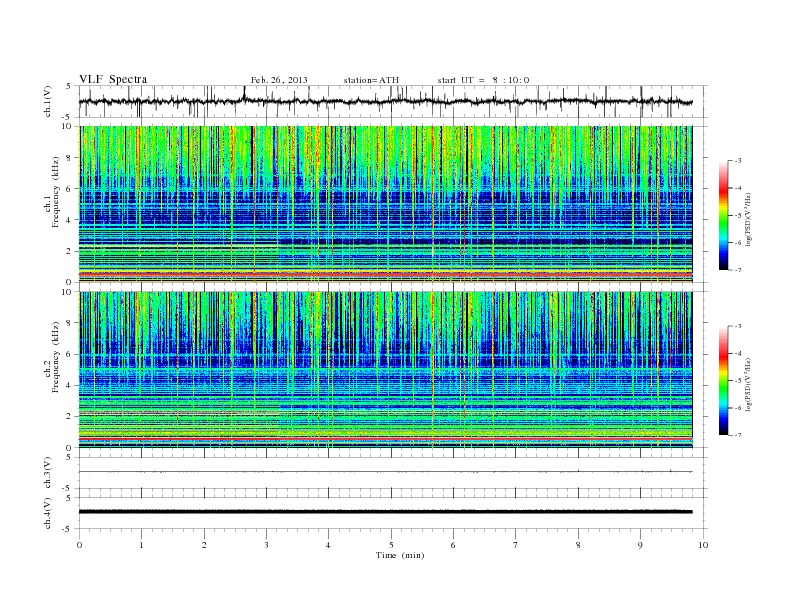Click the "2" kHz tick on ch.2 spectrogram axis
This screenshot has width=792, height=612.
70,417
